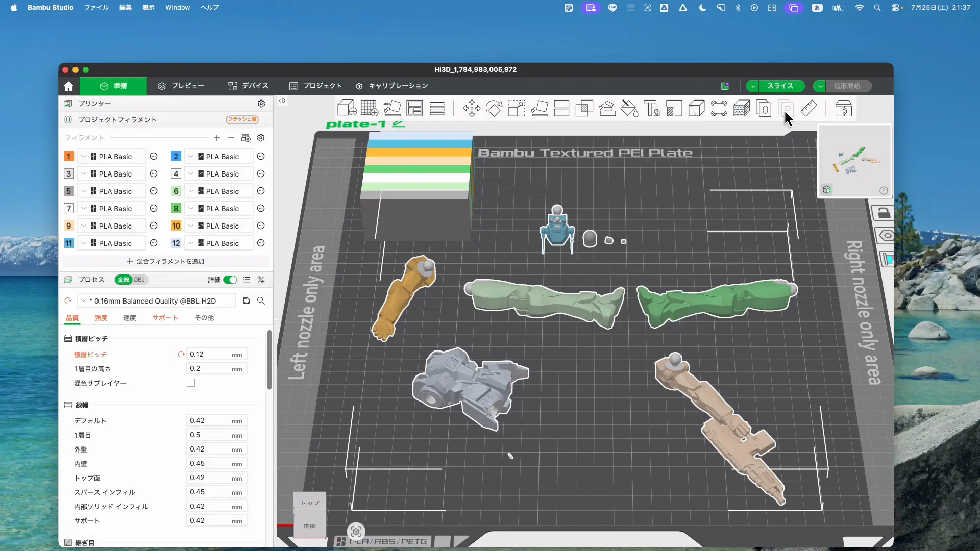Toggle the 詳細 advanced switch
The height and width of the screenshot is (551, 980).
pyautogui.click(x=230, y=280)
